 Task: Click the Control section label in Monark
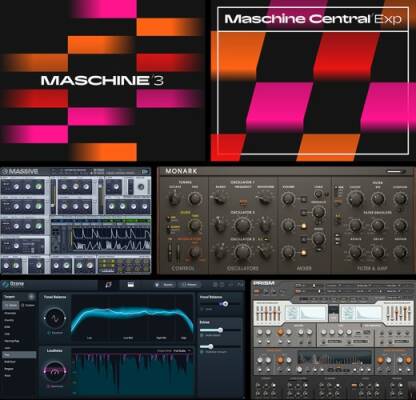click(x=183, y=268)
